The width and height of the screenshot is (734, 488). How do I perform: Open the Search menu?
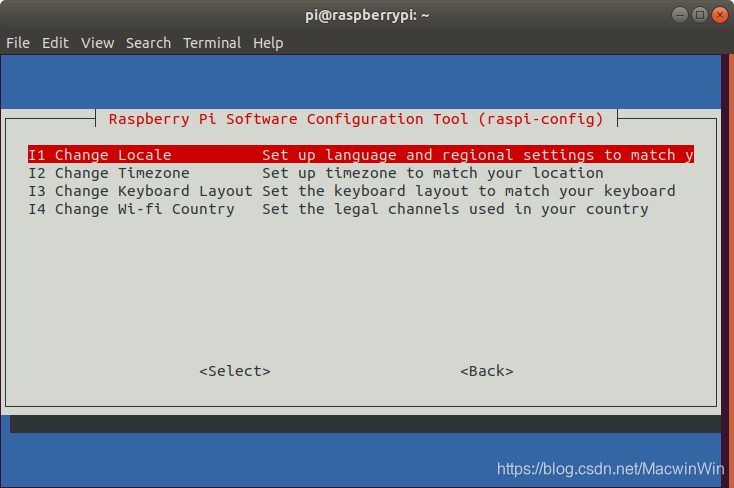148,43
